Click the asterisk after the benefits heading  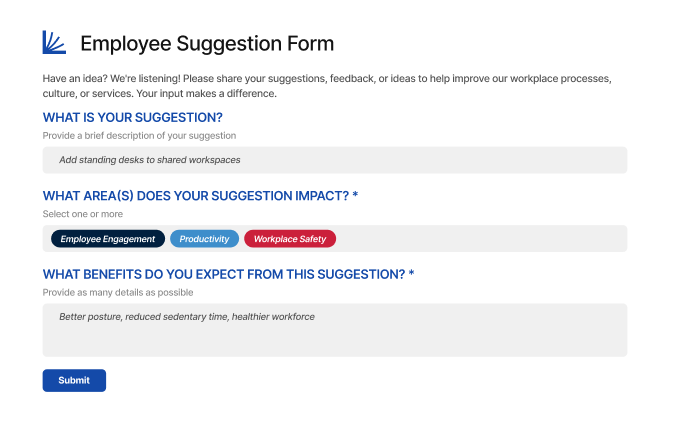(x=411, y=274)
